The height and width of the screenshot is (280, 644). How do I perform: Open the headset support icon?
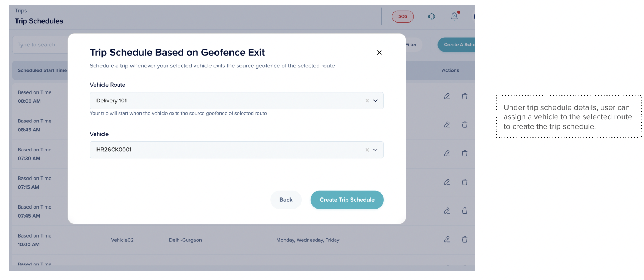[431, 16]
